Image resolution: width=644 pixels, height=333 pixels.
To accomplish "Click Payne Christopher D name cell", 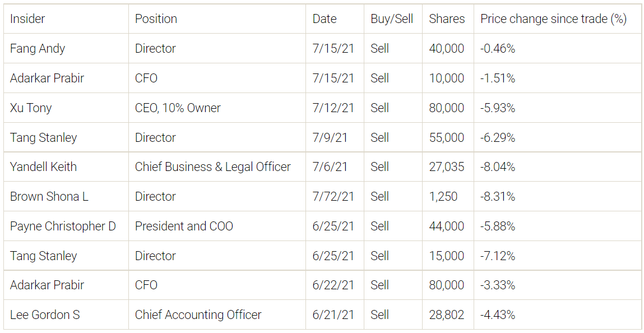I will pyautogui.click(x=63, y=226).
